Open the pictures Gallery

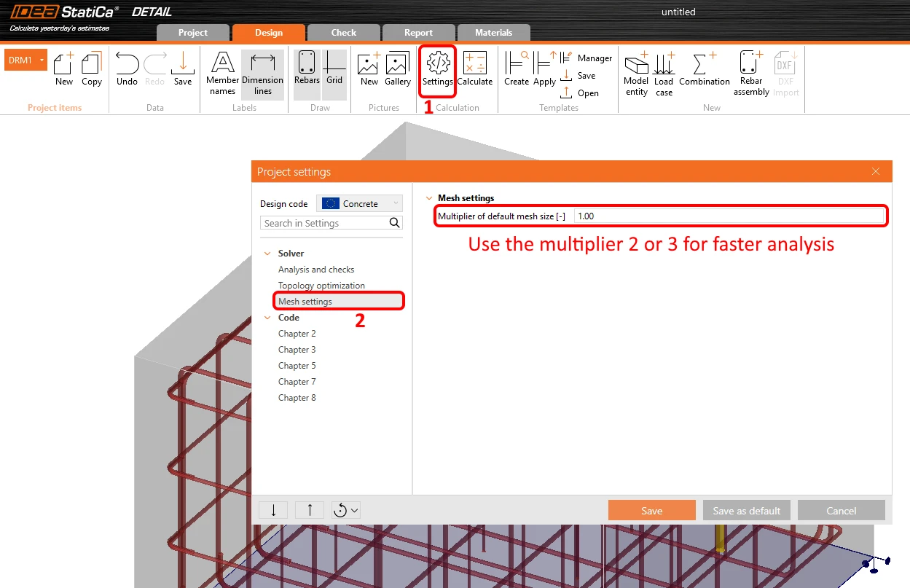click(x=398, y=70)
